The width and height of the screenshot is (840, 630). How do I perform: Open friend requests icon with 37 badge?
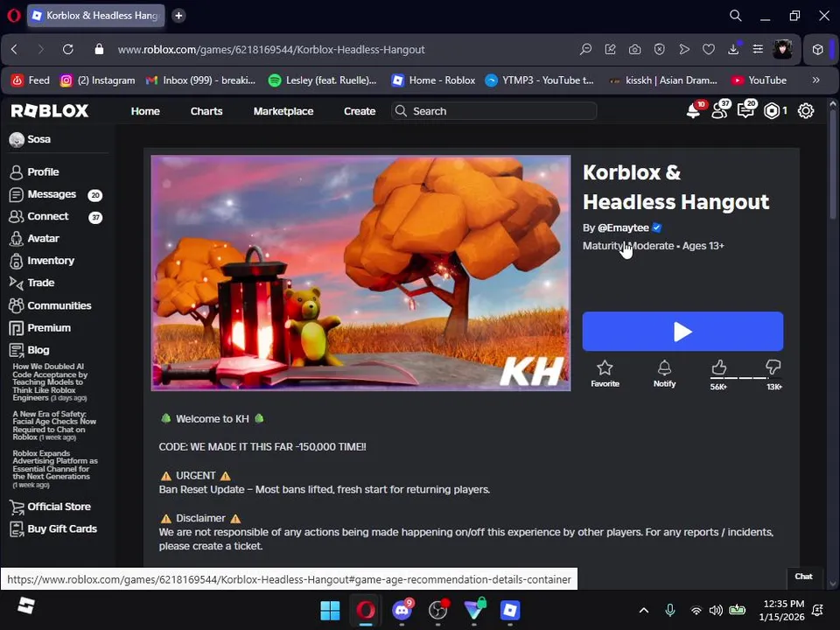point(720,111)
